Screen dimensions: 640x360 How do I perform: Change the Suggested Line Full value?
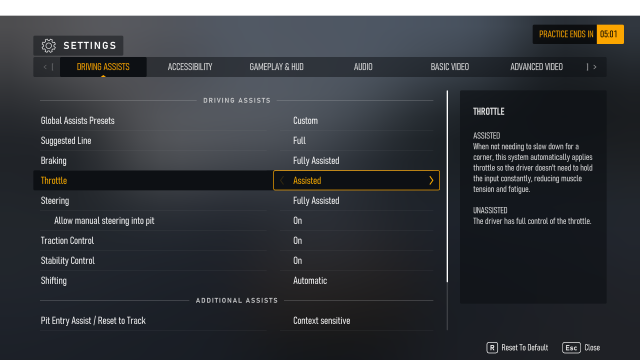299,141
